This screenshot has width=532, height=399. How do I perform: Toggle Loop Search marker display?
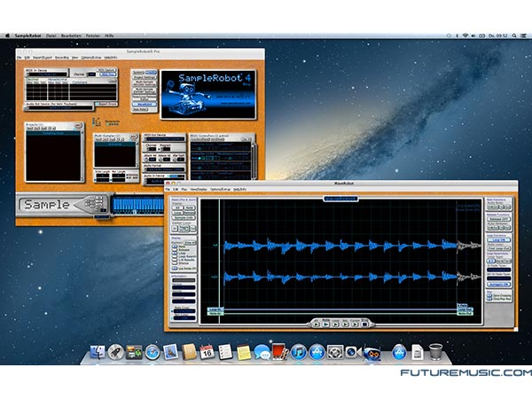(175, 256)
